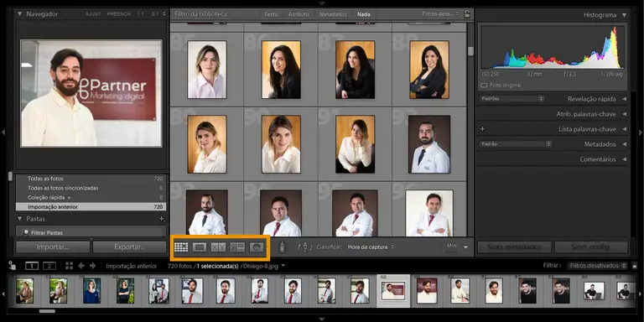Set navigator zoom to PREENCH
Image resolution: width=644 pixels, height=322 pixels.
119,14
